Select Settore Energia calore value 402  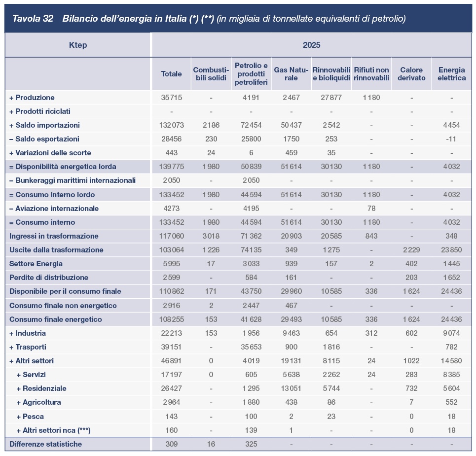tap(411, 264)
